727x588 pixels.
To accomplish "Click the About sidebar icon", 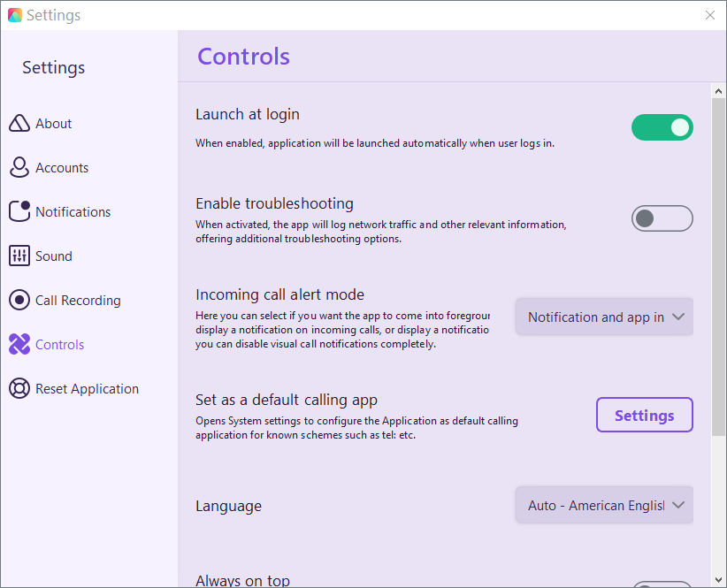I will (x=19, y=124).
